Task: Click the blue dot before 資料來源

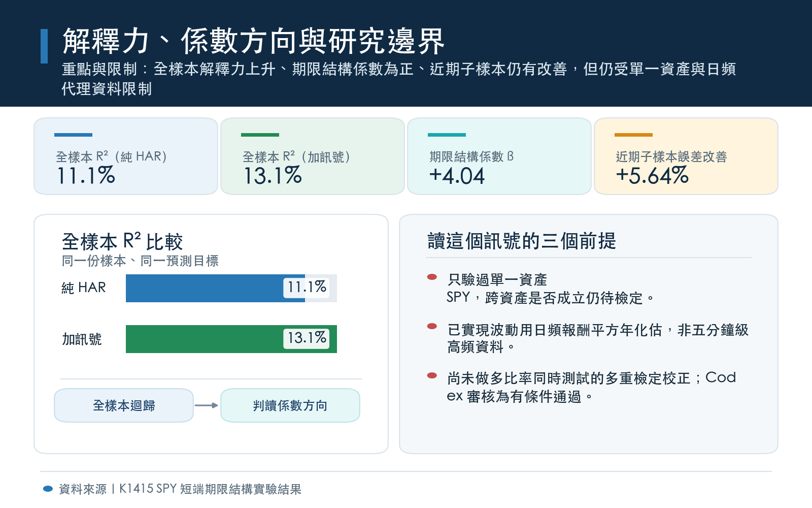Action: 48,489
